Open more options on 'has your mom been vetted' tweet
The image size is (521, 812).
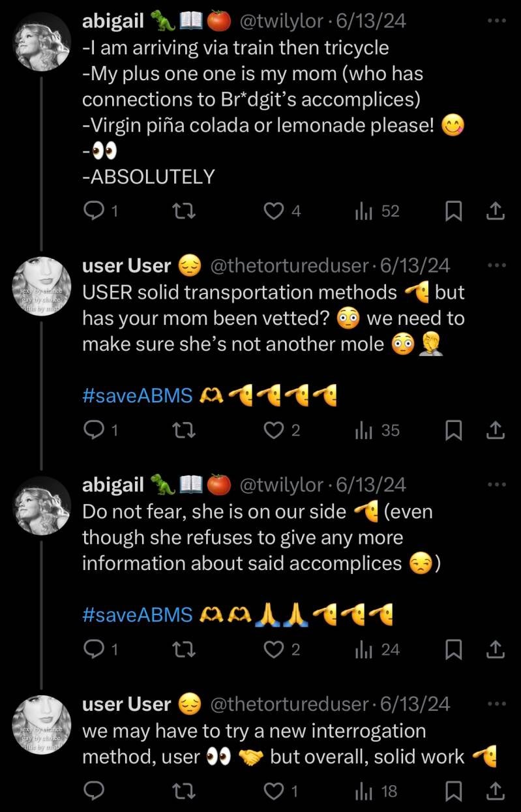(496, 265)
